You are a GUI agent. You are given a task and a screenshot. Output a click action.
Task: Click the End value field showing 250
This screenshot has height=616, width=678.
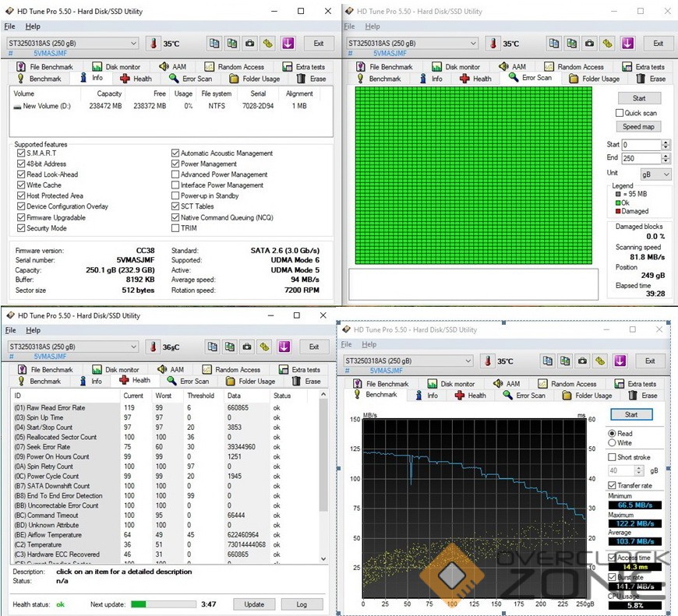tap(641, 158)
